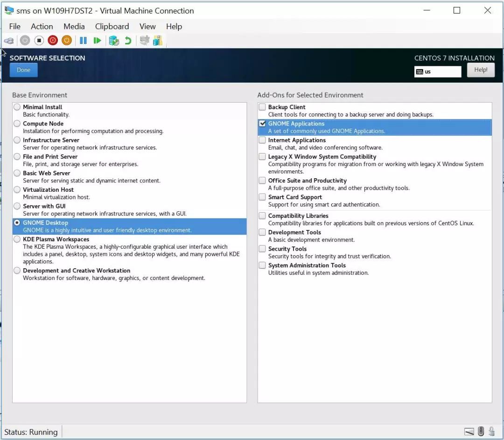Click the blue Done button
This screenshot has height=440, width=504.
click(23, 70)
